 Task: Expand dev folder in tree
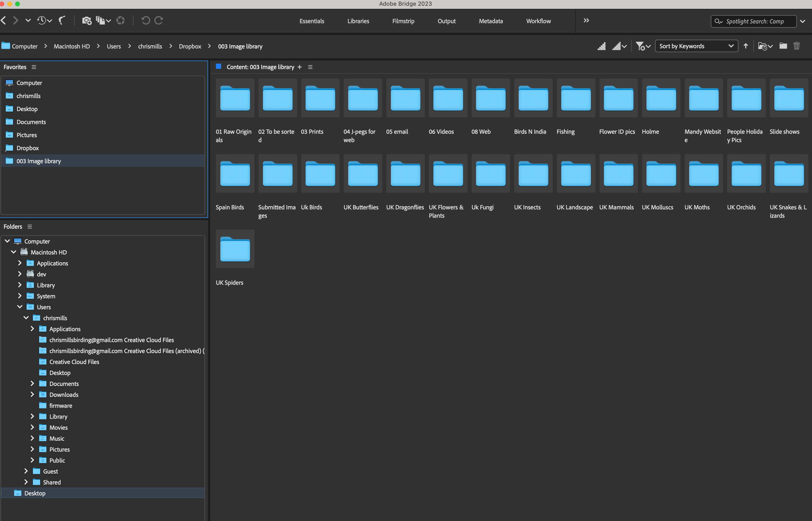point(20,274)
